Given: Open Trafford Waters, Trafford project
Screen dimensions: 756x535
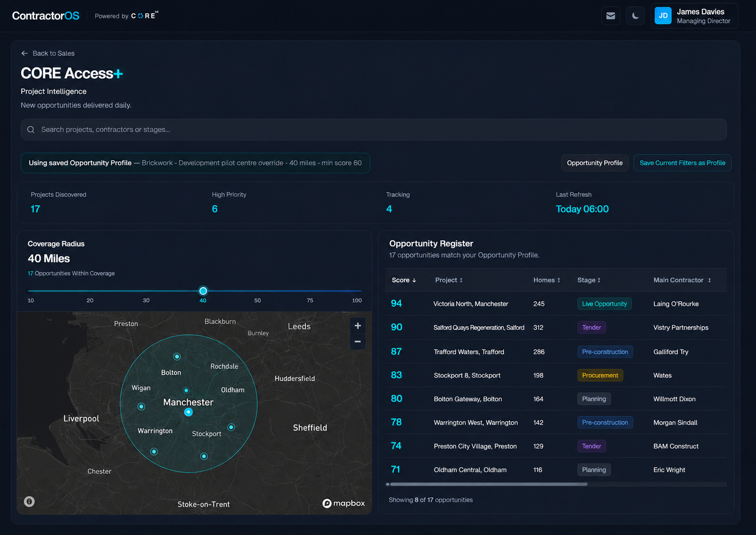Looking at the screenshot, I should 469,352.
